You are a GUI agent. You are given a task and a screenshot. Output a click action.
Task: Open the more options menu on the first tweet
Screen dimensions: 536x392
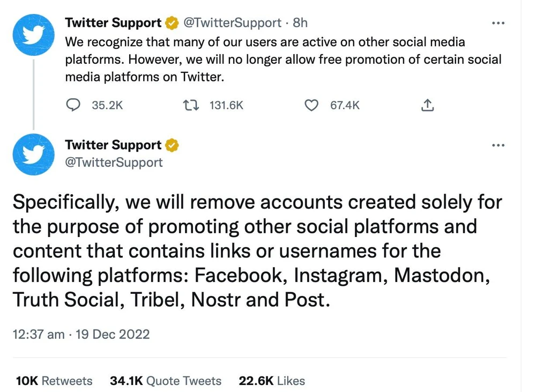[x=498, y=23]
